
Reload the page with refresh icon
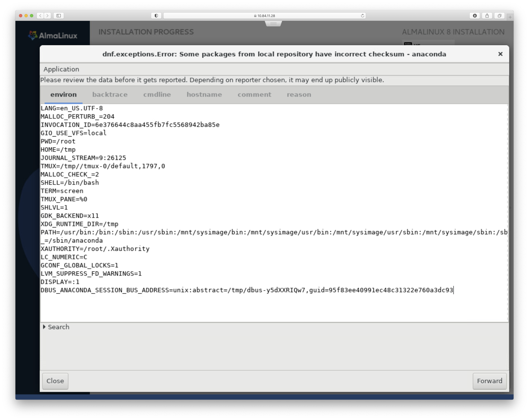point(362,16)
